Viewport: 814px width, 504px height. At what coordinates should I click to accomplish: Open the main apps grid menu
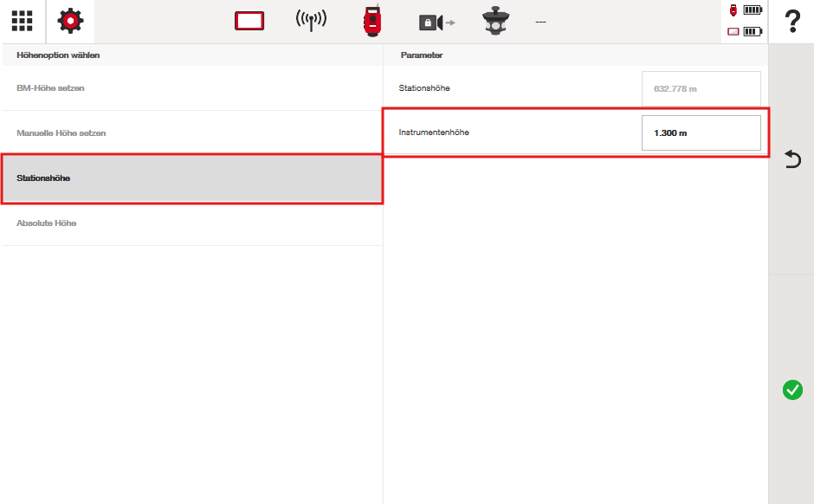(22, 21)
